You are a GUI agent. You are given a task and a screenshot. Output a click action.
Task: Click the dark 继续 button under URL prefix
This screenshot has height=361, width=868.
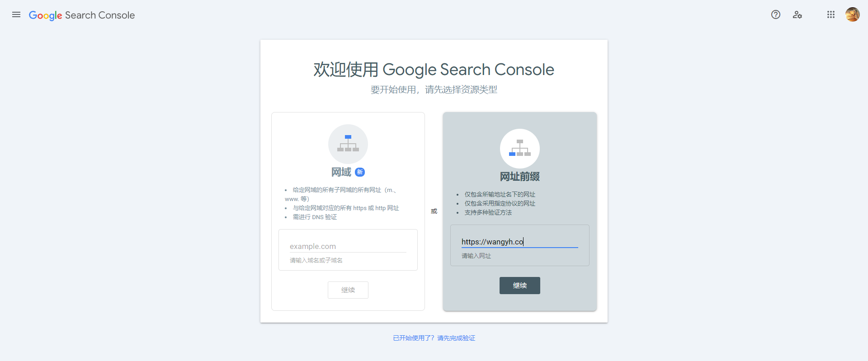(520, 286)
